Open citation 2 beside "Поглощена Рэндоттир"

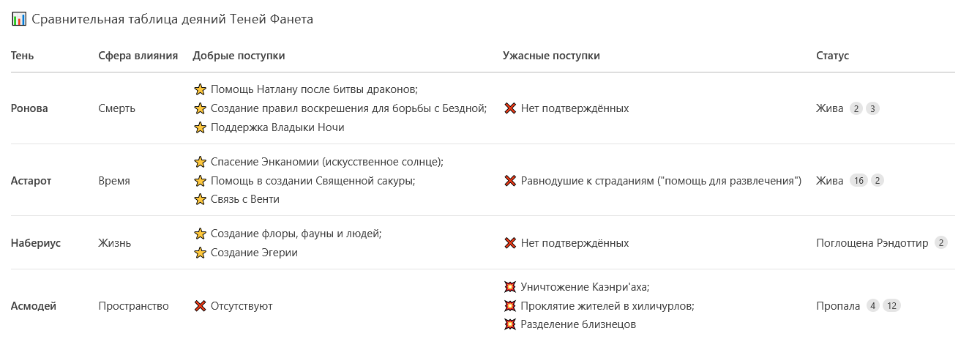(x=941, y=243)
